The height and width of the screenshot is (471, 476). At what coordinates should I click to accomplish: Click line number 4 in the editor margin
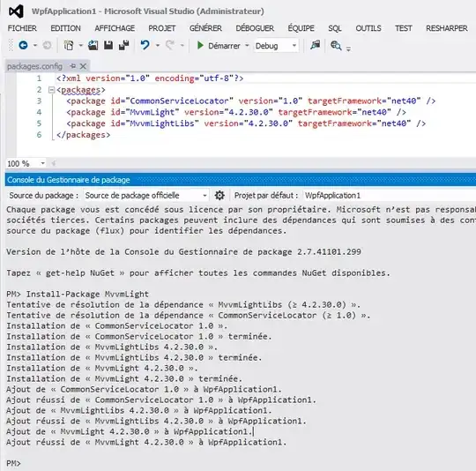click(39, 112)
